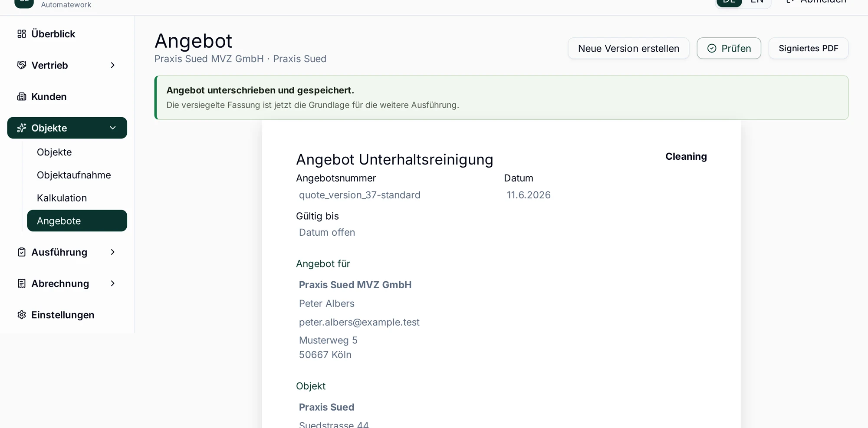Open the Kunden menu item
868x428 pixels.
point(67,96)
